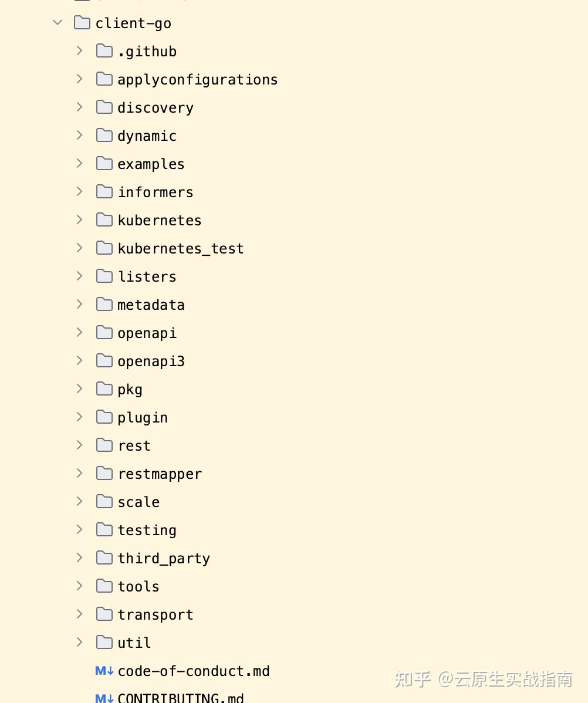Collapse the client-go folder
The image size is (588, 703).
[x=57, y=22]
